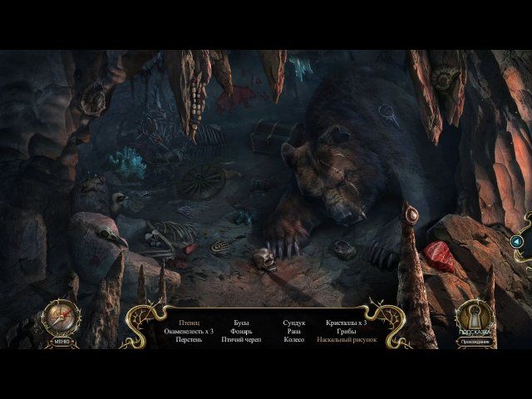Click the wooden chest in the cave
Screen dimensions: 532x399
pyautogui.click(x=273, y=135)
